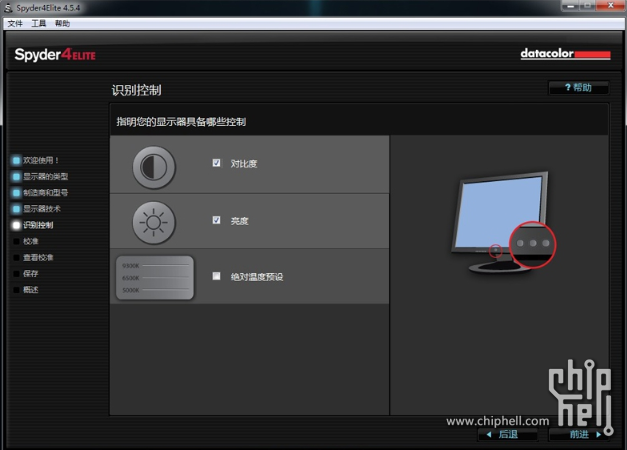The image size is (627, 450).
Task: Click the 亮度 label text
Action: coord(239,221)
